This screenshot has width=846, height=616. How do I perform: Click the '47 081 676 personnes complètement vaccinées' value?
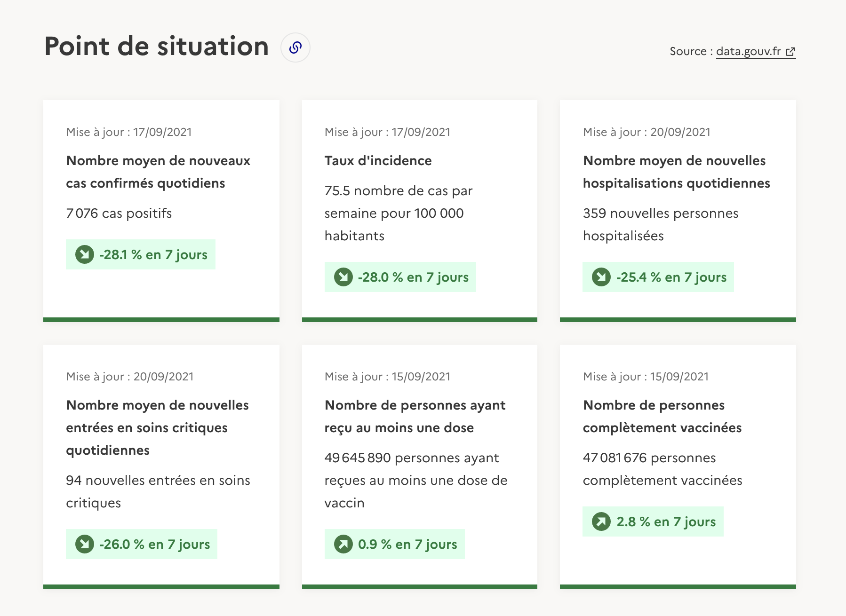pos(662,469)
